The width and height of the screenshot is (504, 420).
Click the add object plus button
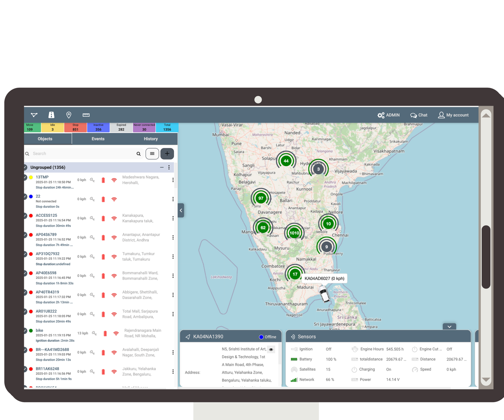coord(167,154)
